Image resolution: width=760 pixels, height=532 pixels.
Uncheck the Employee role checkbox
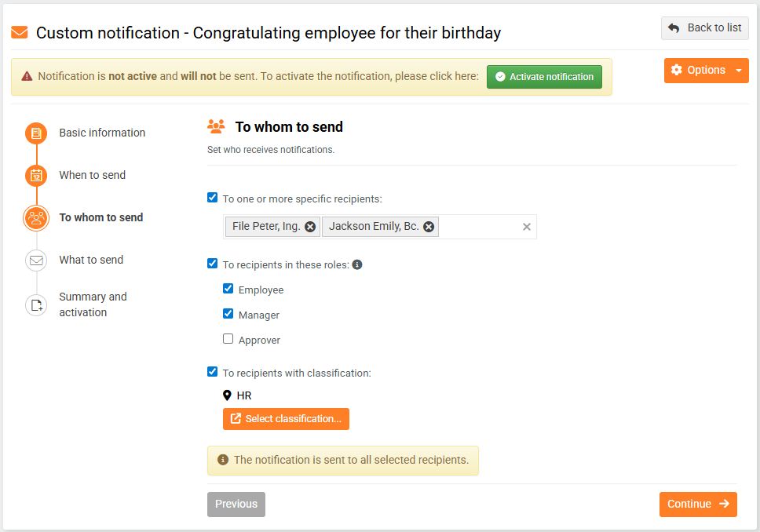pos(228,289)
